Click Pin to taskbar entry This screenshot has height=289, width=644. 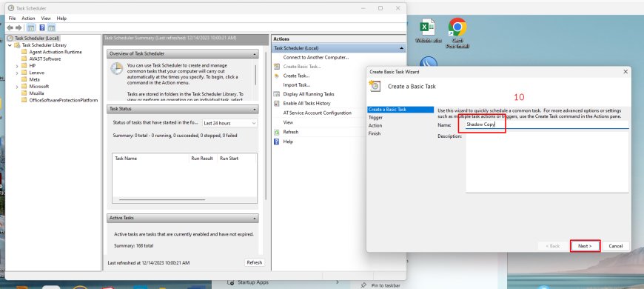tap(385, 285)
